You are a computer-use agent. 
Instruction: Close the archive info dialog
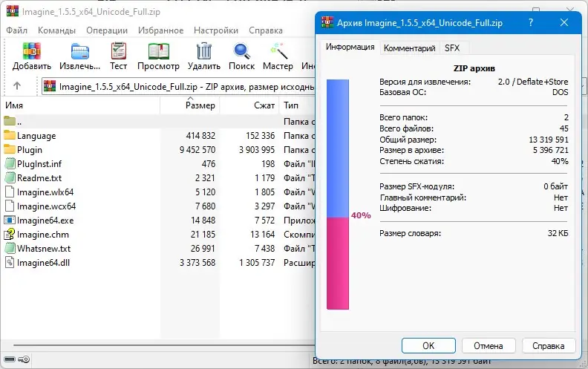pos(564,22)
